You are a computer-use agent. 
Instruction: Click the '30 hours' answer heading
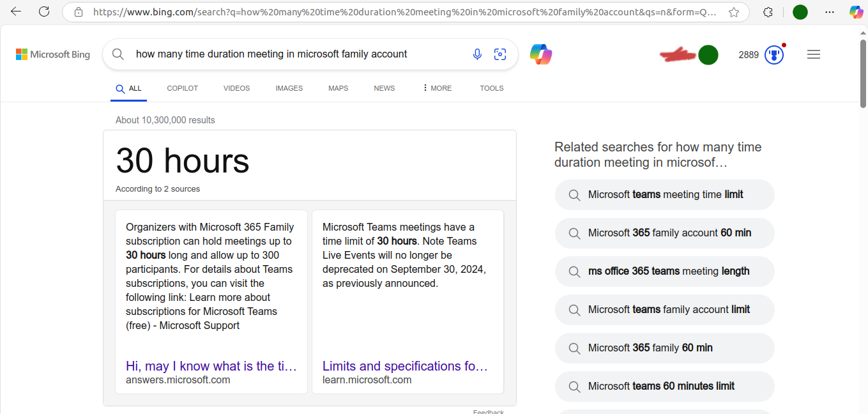[183, 160]
